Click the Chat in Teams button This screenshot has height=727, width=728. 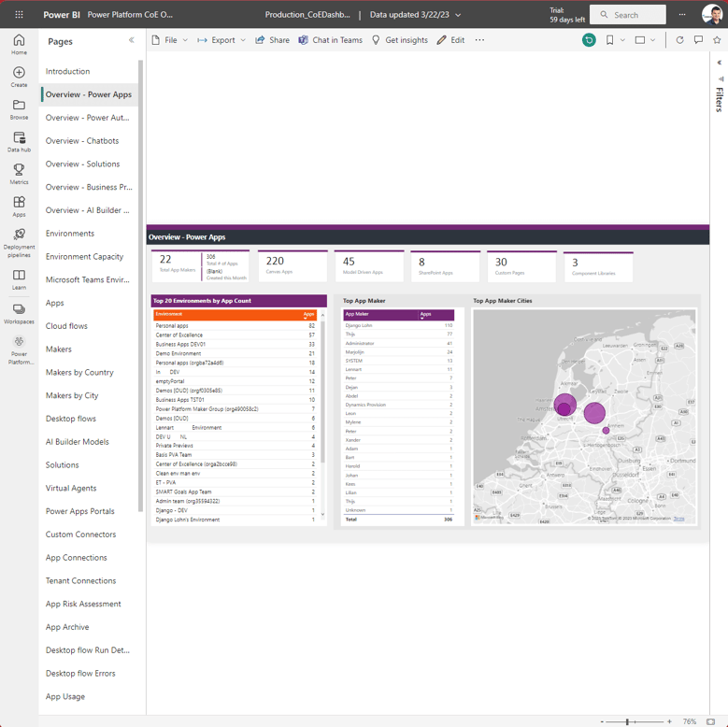click(x=330, y=40)
